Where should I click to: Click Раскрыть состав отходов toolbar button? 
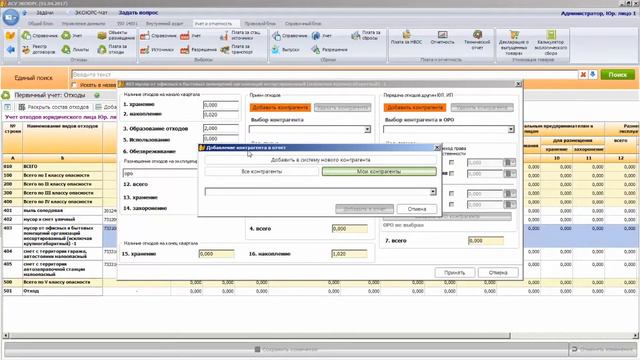tap(53, 107)
